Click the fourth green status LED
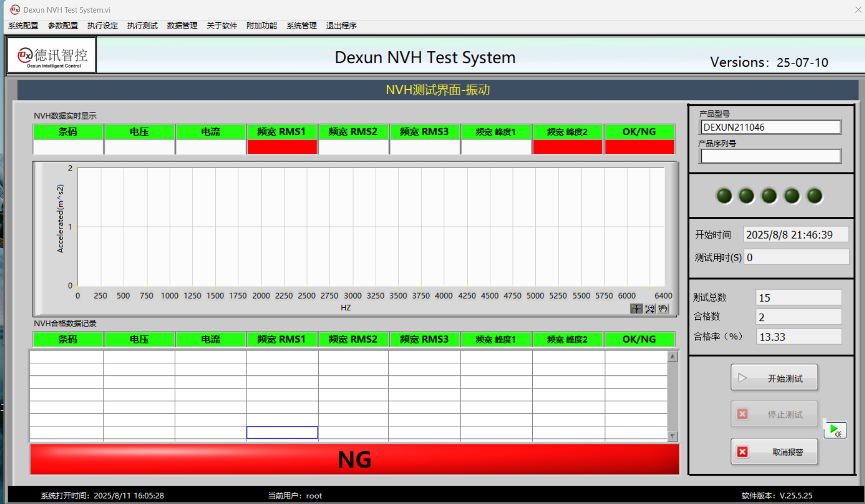 [792, 196]
